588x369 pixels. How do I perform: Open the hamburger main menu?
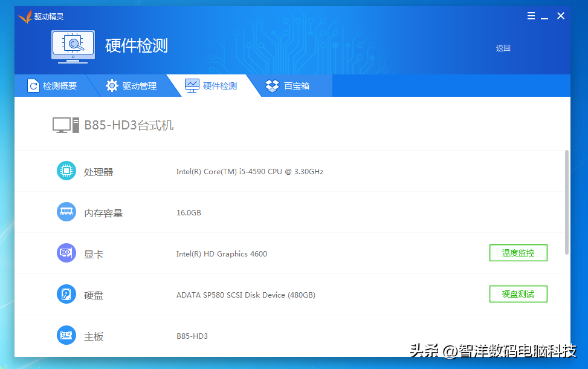click(x=531, y=16)
